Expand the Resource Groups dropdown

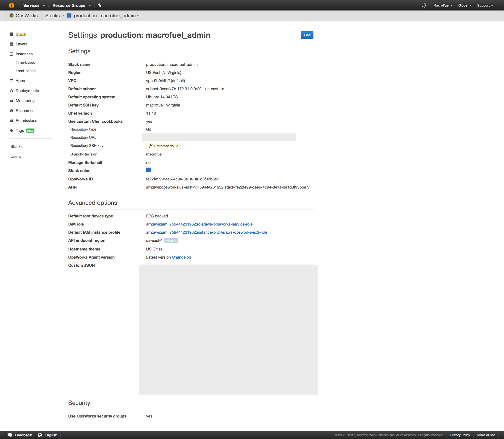click(72, 5)
